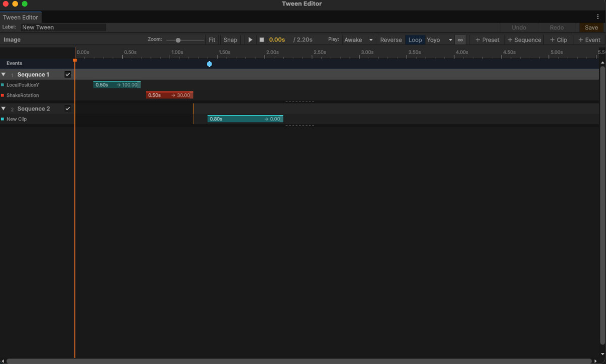Screen dimensions: 606x364
Task: Toggle Reverse playback
Action: point(391,40)
